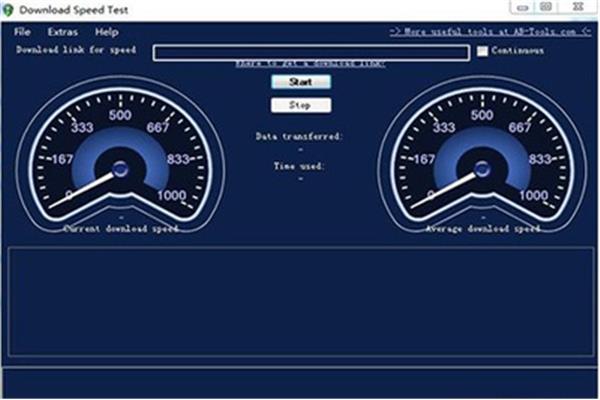Click the link under the download field
This screenshot has width=600, height=400.
310,64
